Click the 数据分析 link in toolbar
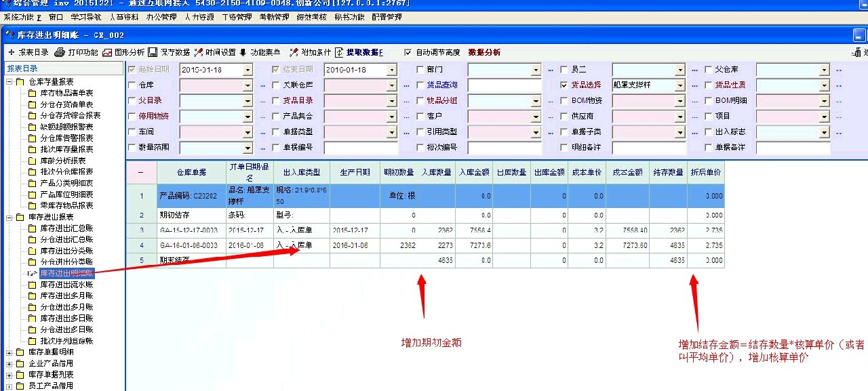868x391 pixels. tap(484, 52)
